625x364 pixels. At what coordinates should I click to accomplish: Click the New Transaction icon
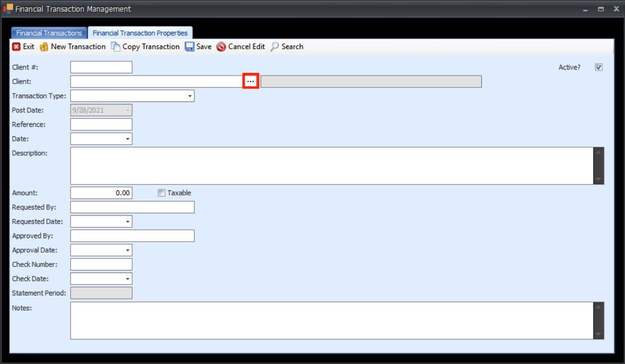tap(44, 47)
